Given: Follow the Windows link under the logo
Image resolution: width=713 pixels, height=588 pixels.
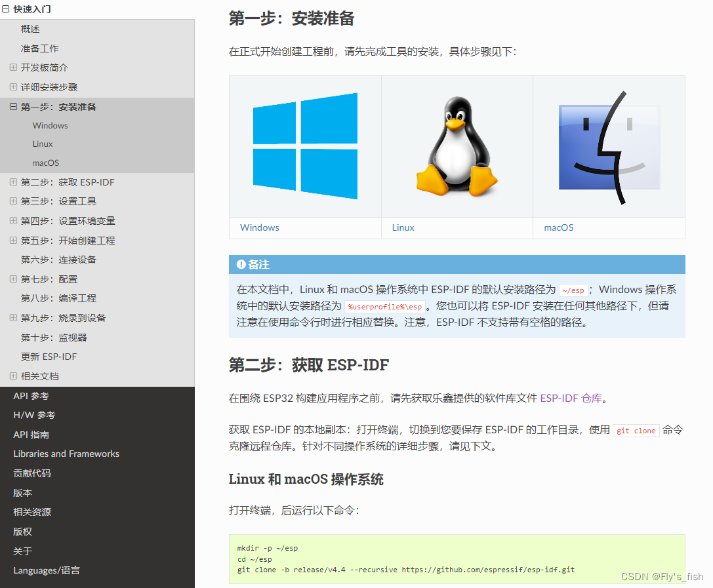Looking at the screenshot, I should 260,227.
